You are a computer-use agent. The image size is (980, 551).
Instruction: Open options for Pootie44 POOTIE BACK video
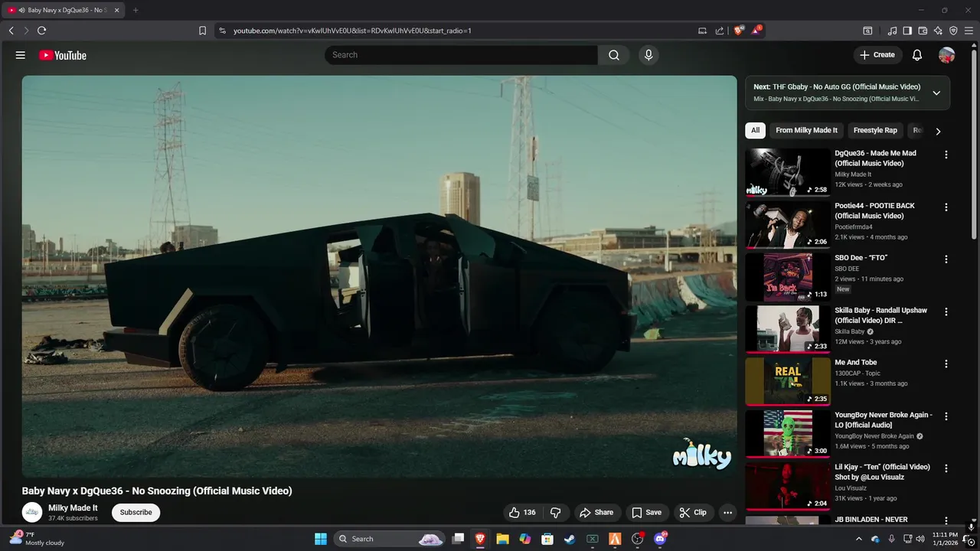(946, 207)
